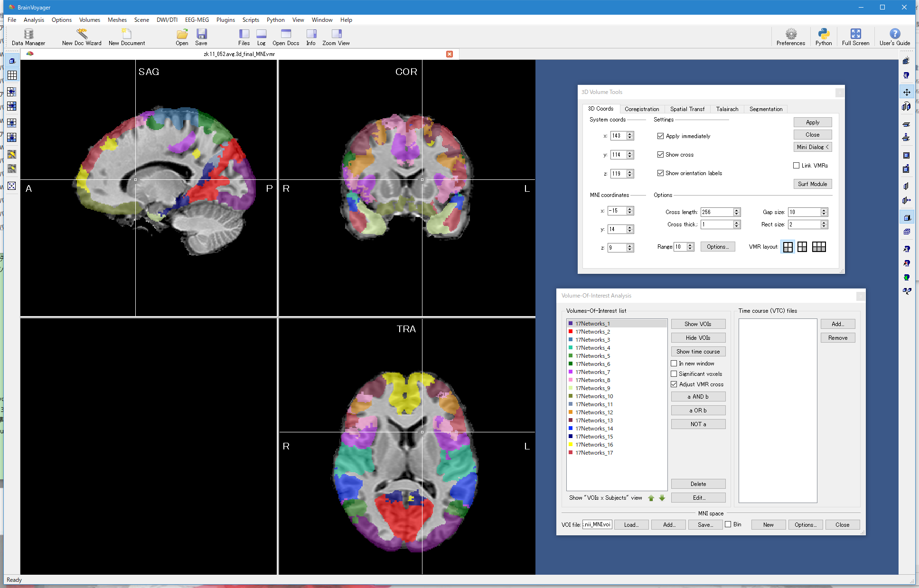The image size is (919, 588).
Task: Click the Show VOIs button
Action: click(x=698, y=324)
